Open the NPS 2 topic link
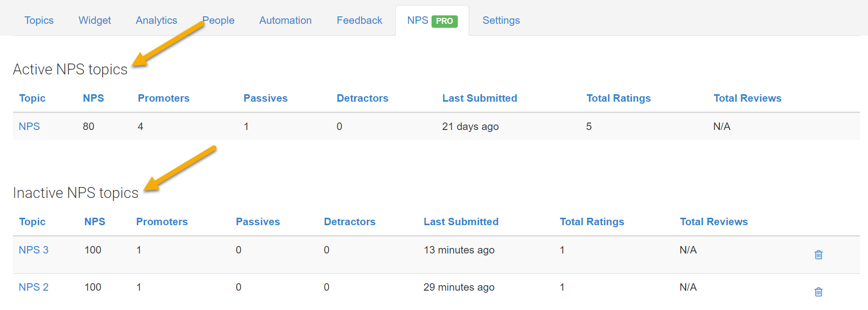 tap(34, 287)
